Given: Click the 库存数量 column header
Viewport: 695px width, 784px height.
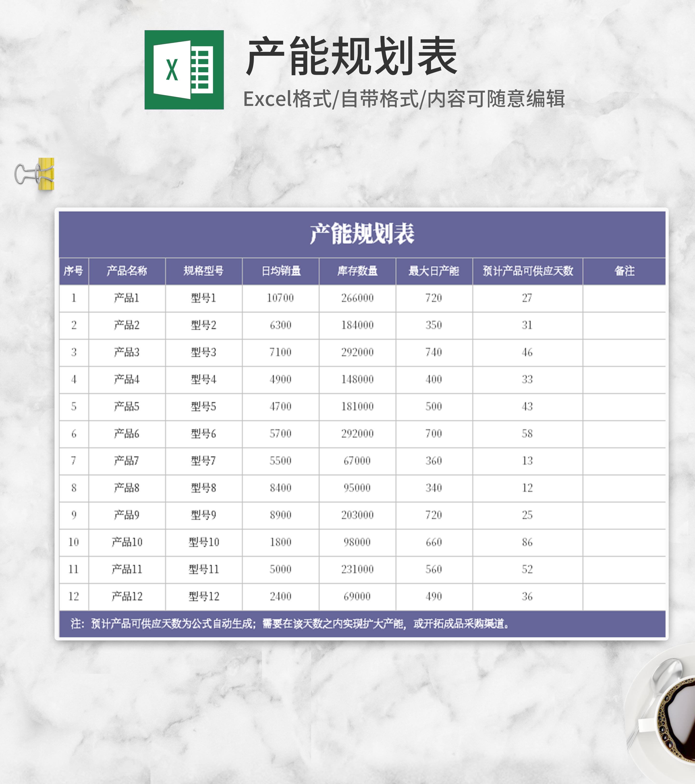Looking at the screenshot, I should tap(357, 271).
